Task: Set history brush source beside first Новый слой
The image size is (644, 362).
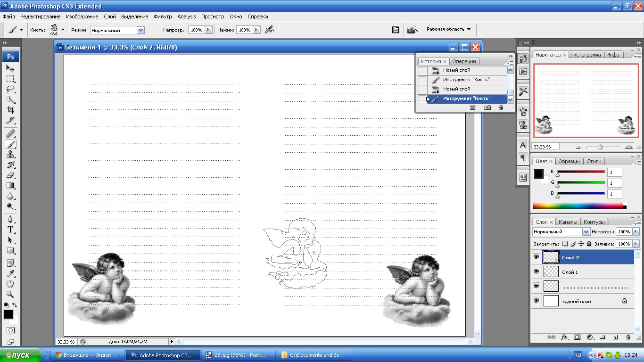Action: tap(422, 70)
